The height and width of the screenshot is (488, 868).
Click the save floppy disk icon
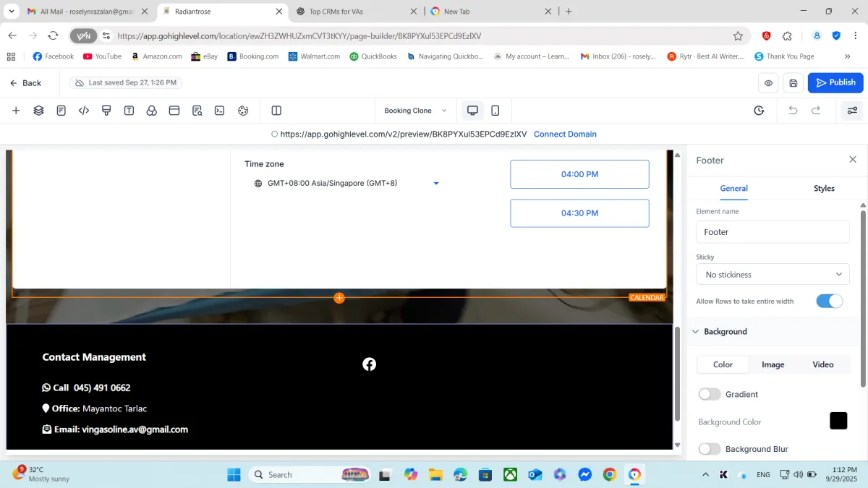coord(793,83)
